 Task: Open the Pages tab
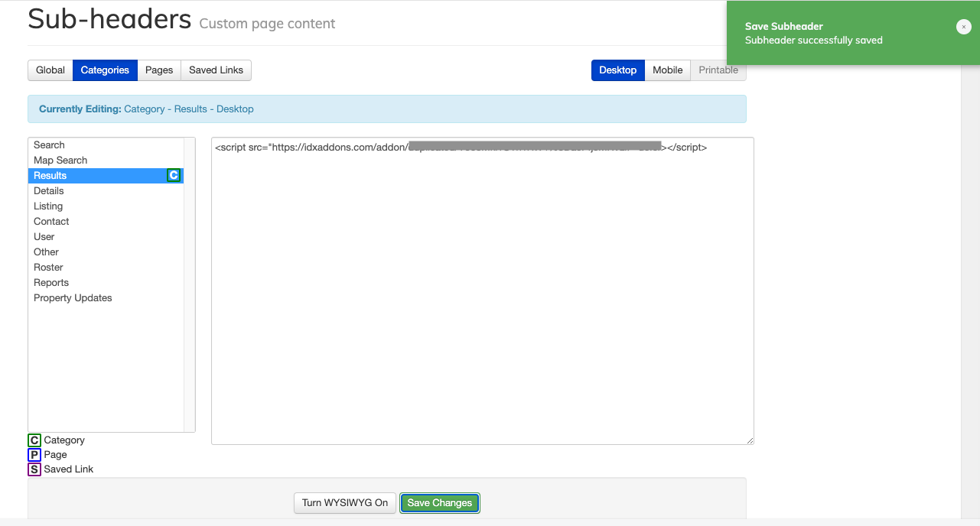(x=158, y=70)
